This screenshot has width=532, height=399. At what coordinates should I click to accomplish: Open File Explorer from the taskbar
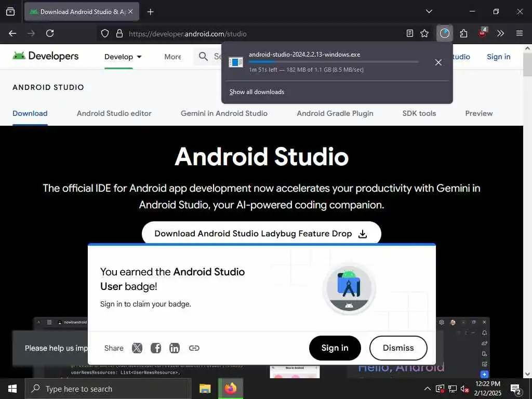[205, 389]
